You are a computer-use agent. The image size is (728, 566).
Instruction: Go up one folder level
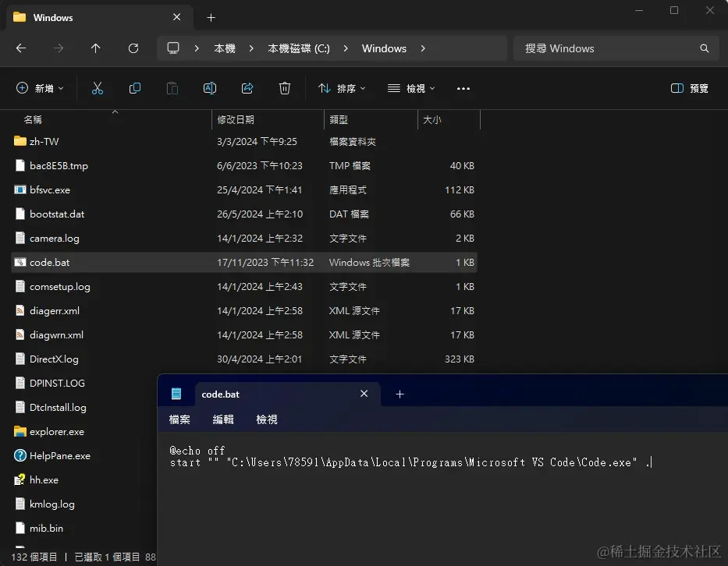click(x=96, y=48)
